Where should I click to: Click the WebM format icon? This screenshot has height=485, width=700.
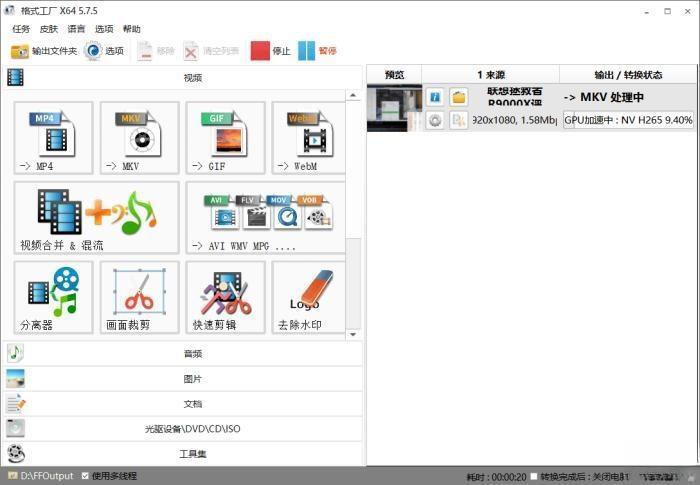[310, 137]
